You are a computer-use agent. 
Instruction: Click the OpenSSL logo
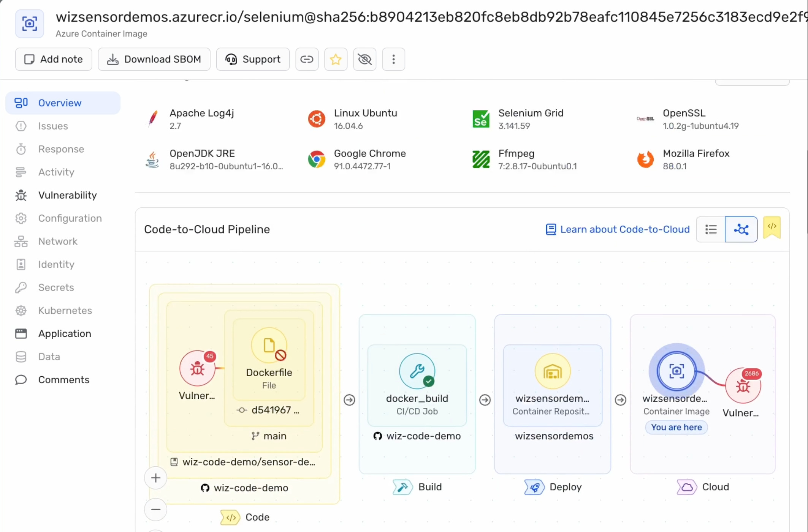click(645, 119)
